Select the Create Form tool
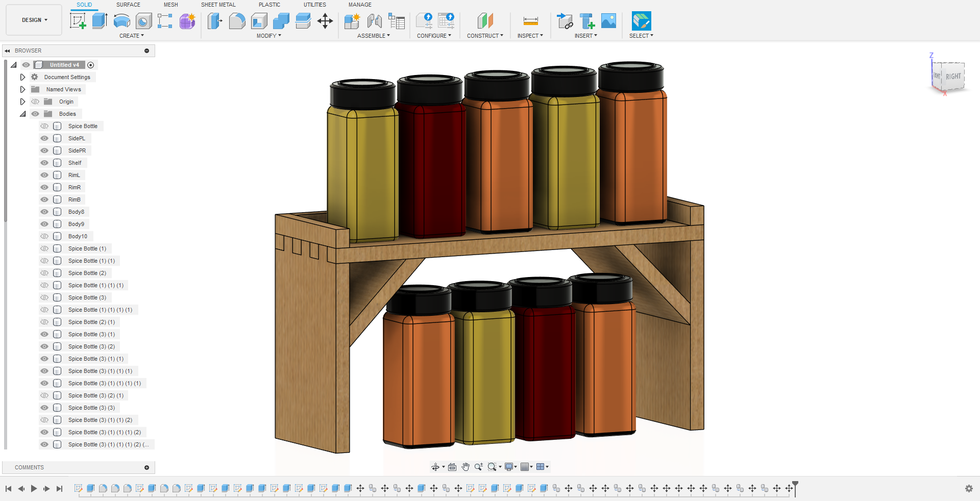The image size is (980, 501). [187, 21]
